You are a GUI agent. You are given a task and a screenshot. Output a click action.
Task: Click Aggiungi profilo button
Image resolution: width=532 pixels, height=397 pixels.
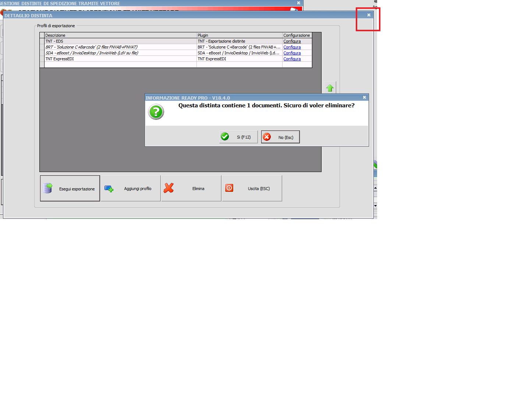pyautogui.click(x=131, y=188)
